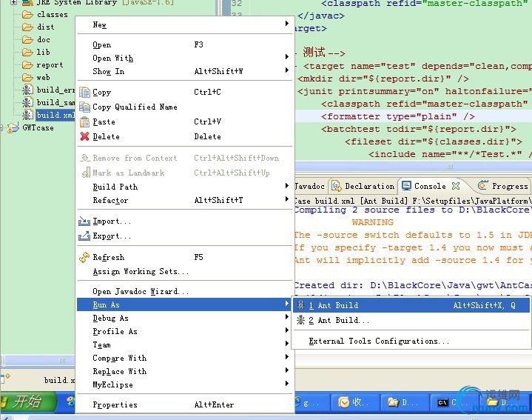The width and height of the screenshot is (532, 420).
Task: Click ant icon beside 2 Ant Build...
Action: [x=300, y=320]
